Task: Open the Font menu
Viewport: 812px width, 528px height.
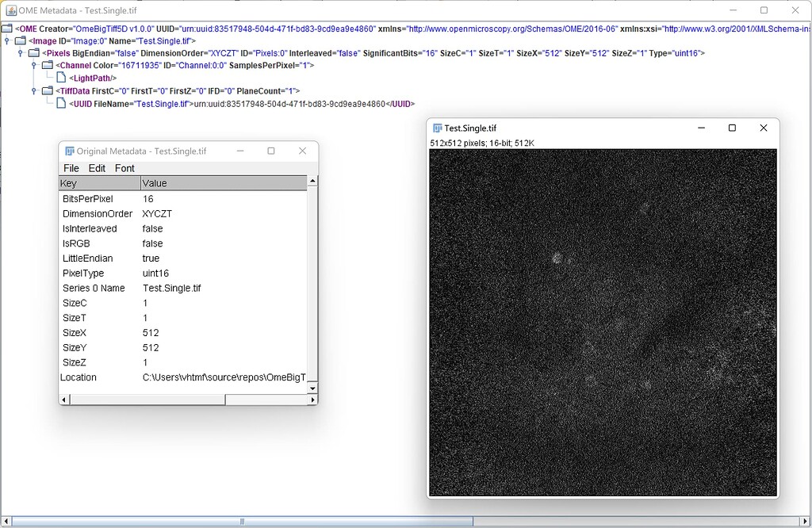Action: click(124, 168)
